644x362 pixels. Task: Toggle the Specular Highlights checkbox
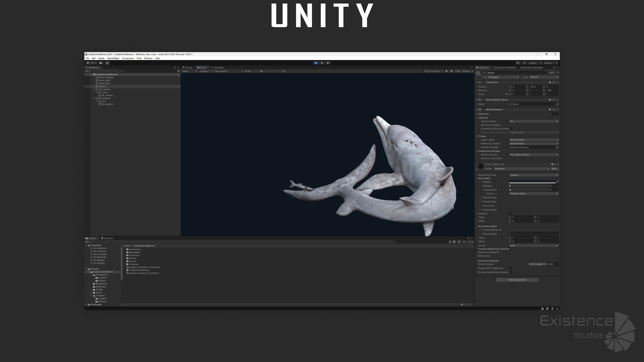click(x=511, y=252)
